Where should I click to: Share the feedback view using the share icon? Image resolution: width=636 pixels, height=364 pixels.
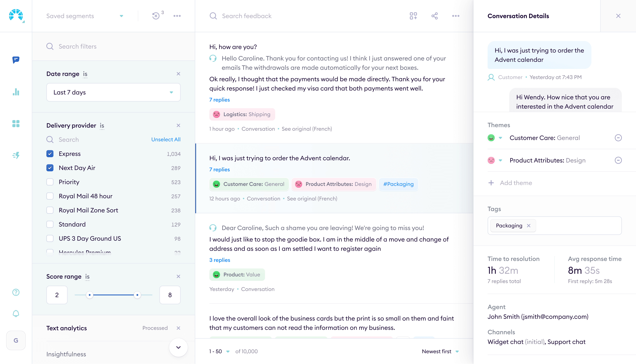(x=434, y=16)
